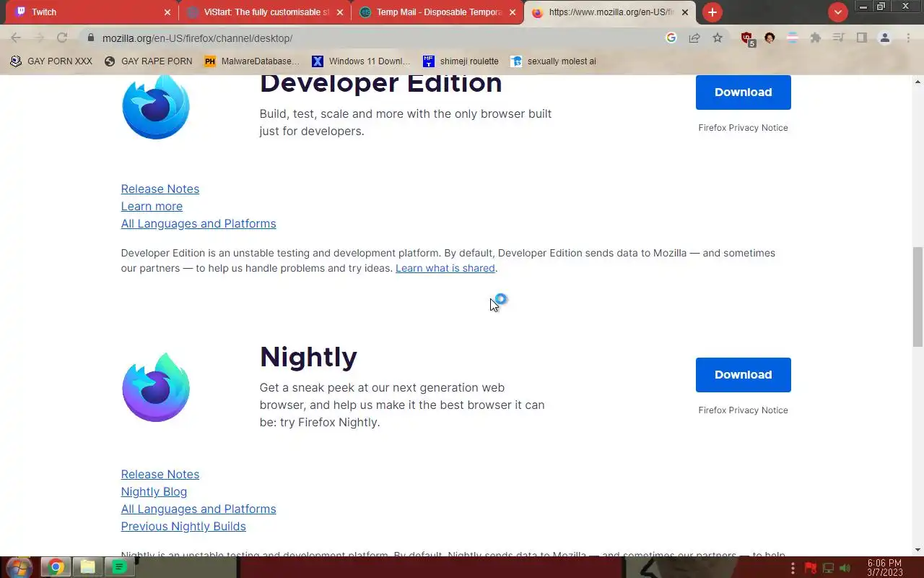Click the Learn more link
This screenshot has height=578, width=924.
[152, 206]
